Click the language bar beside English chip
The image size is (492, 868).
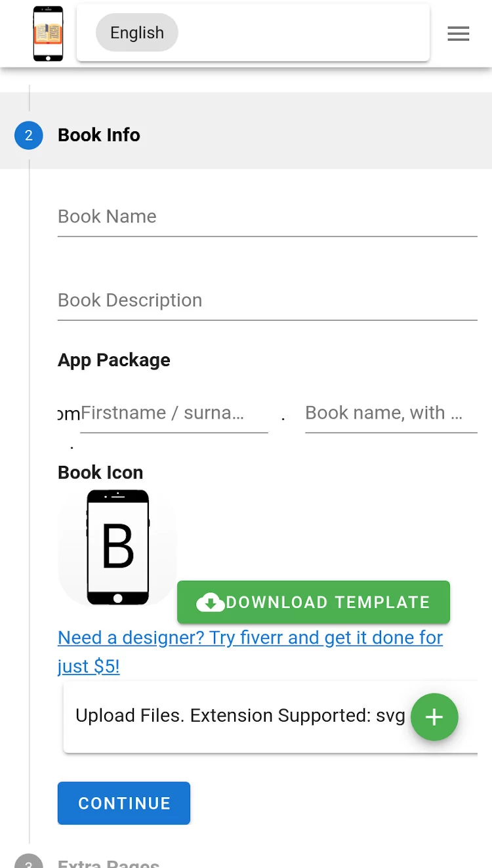[304, 33]
